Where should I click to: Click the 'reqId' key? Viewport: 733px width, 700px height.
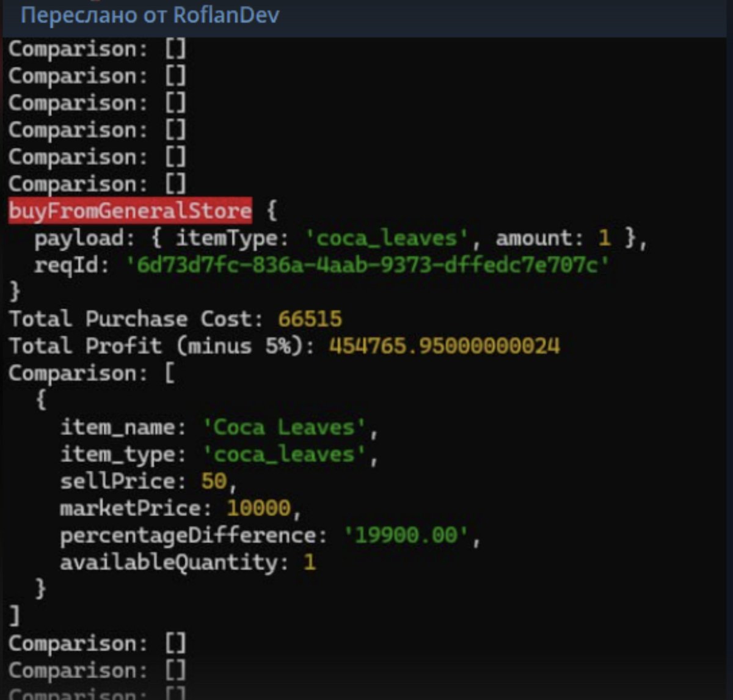tap(67, 266)
